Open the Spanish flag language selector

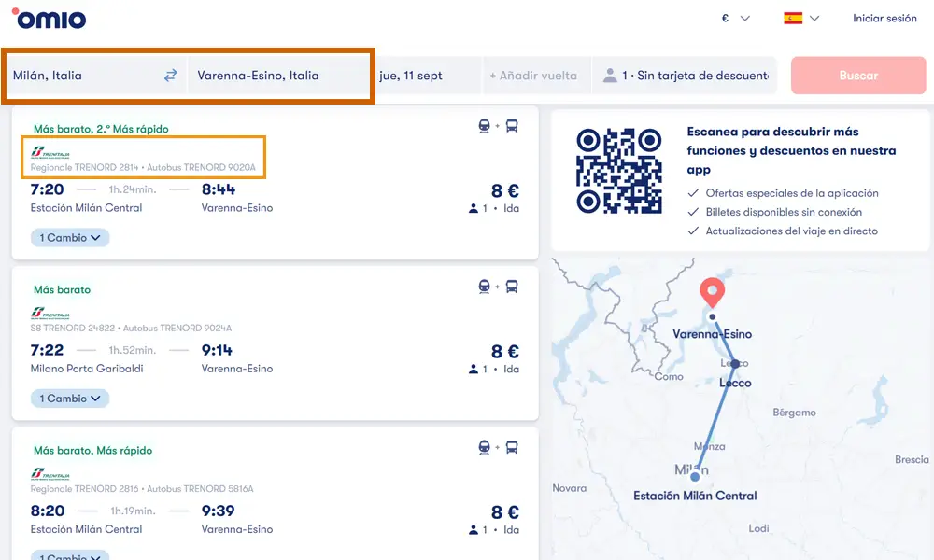coord(801,19)
